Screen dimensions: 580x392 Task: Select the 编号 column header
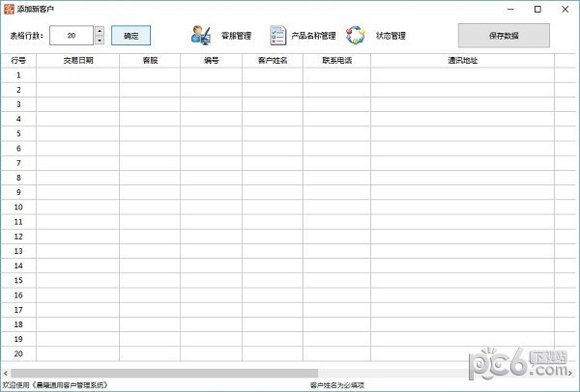[211, 61]
